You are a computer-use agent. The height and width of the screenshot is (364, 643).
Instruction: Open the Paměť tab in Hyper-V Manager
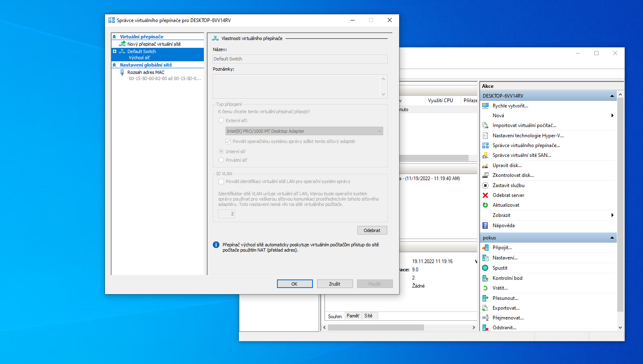pyautogui.click(x=353, y=316)
